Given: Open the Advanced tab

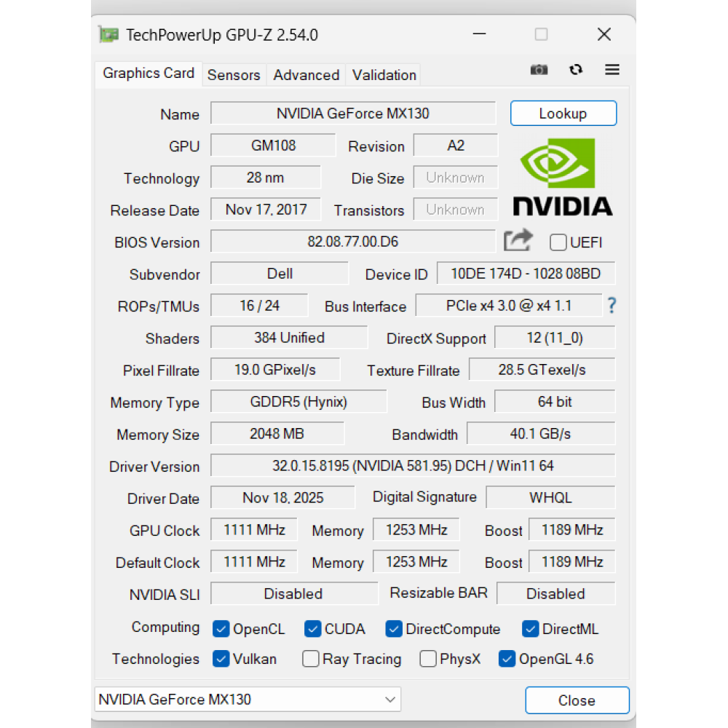Looking at the screenshot, I should click(306, 75).
